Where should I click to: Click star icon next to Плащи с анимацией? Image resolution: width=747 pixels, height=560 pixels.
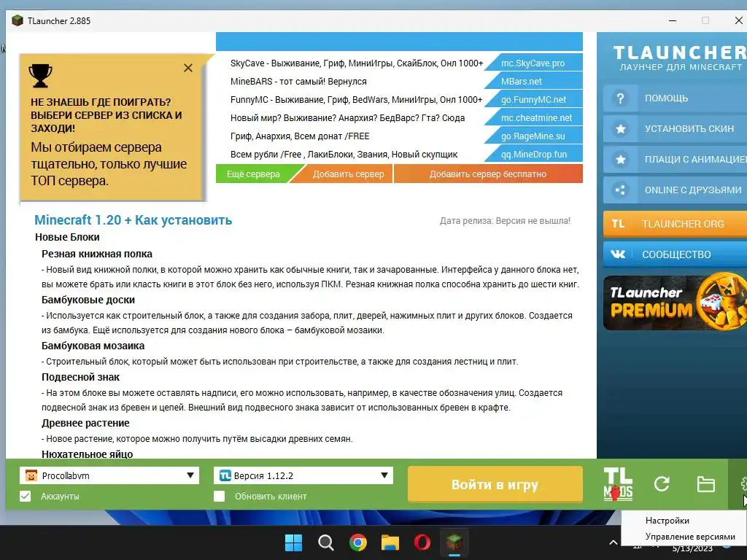pyautogui.click(x=620, y=160)
